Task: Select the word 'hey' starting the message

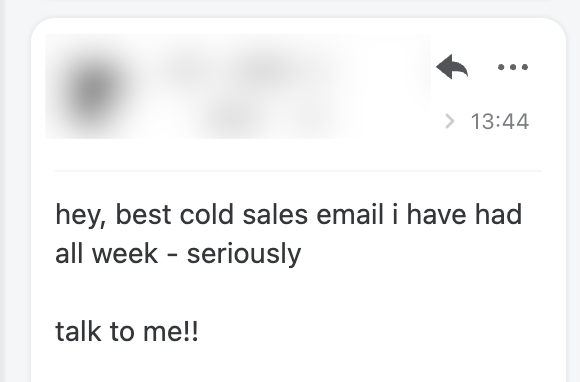Action: click(77, 215)
